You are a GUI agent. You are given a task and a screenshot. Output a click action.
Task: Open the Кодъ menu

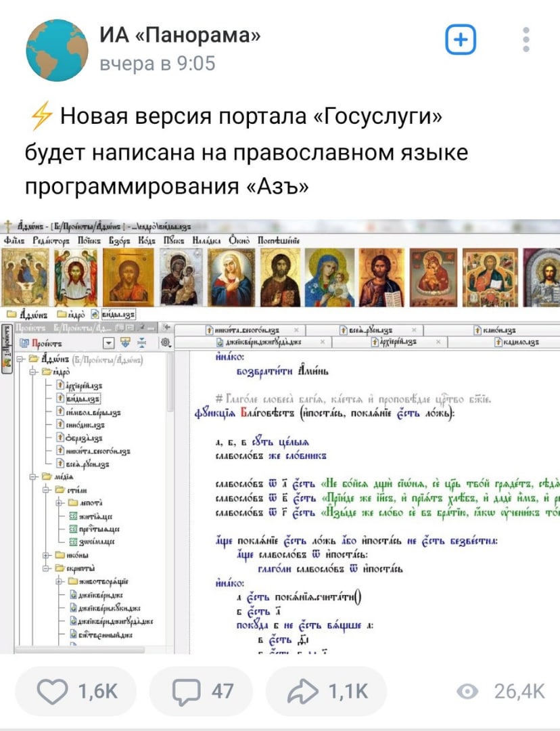[147, 240]
